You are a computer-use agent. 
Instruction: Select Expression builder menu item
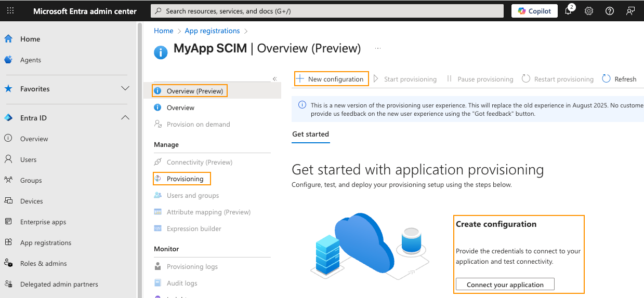point(194,228)
